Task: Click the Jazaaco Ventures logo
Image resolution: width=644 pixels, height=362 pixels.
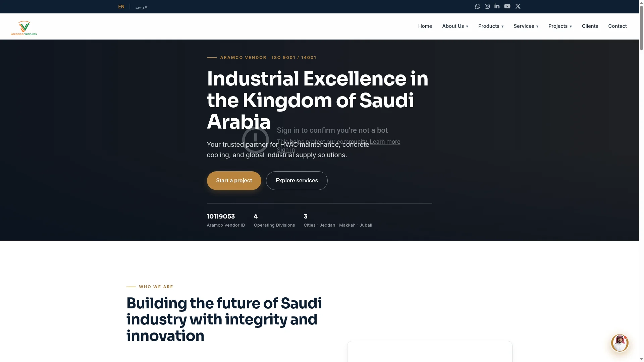Action: point(24,28)
